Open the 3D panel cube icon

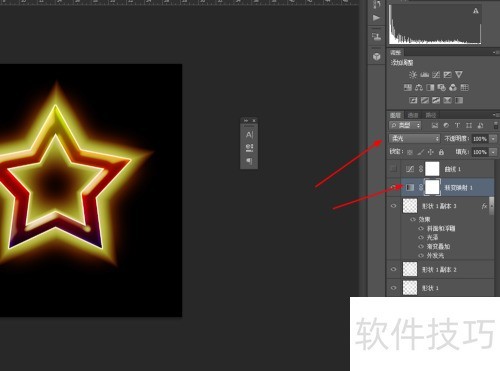coord(377,56)
